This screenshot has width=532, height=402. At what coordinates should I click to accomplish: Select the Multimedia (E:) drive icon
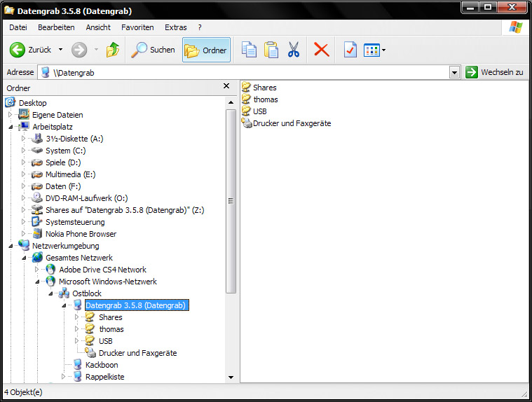point(37,174)
